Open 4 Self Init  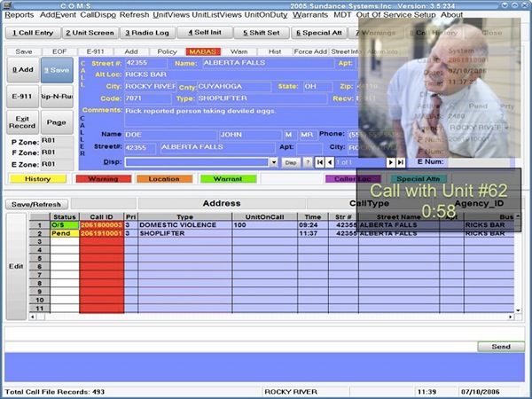pos(205,33)
